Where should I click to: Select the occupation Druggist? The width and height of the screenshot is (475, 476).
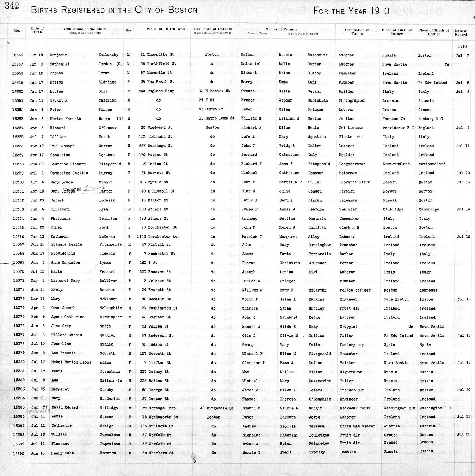tap(348, 327)
